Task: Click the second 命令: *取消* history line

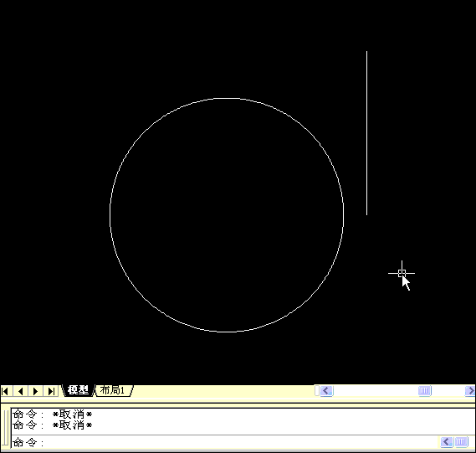Action: pos(52,425)
